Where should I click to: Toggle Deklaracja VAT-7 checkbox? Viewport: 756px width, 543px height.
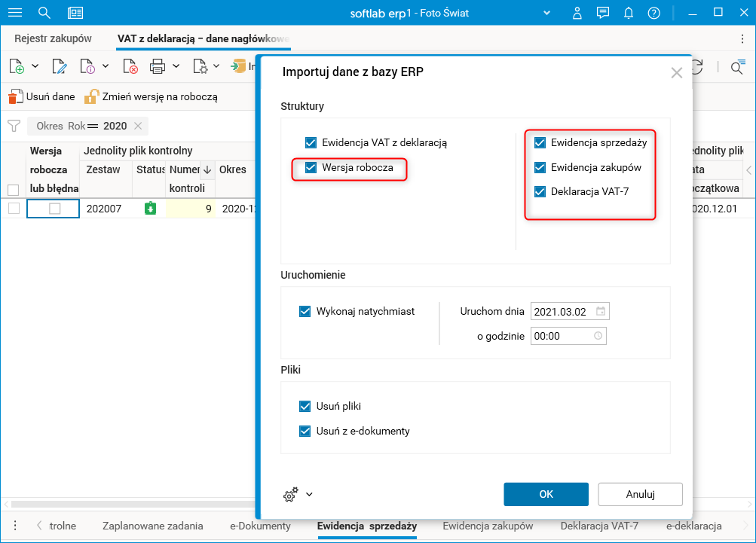[x=540, y=192]
